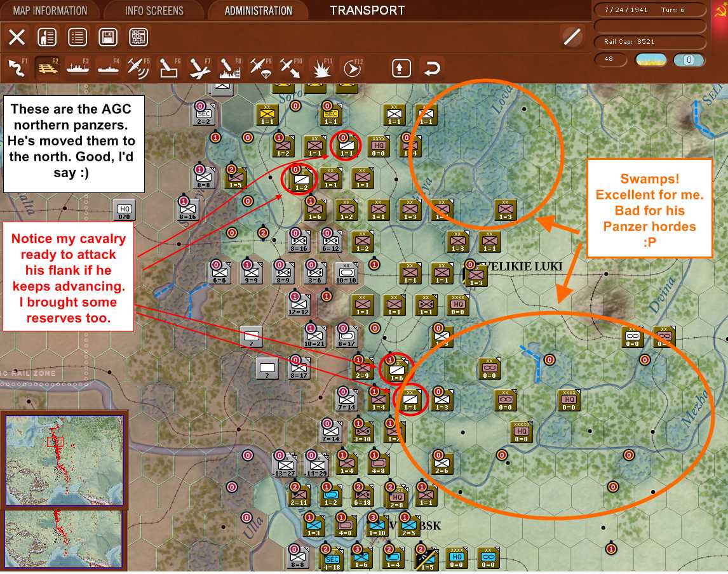The width and height of the screenshot is (728, 574).
Task: Click End turn icon (F12)
Action: pos(352,68)
